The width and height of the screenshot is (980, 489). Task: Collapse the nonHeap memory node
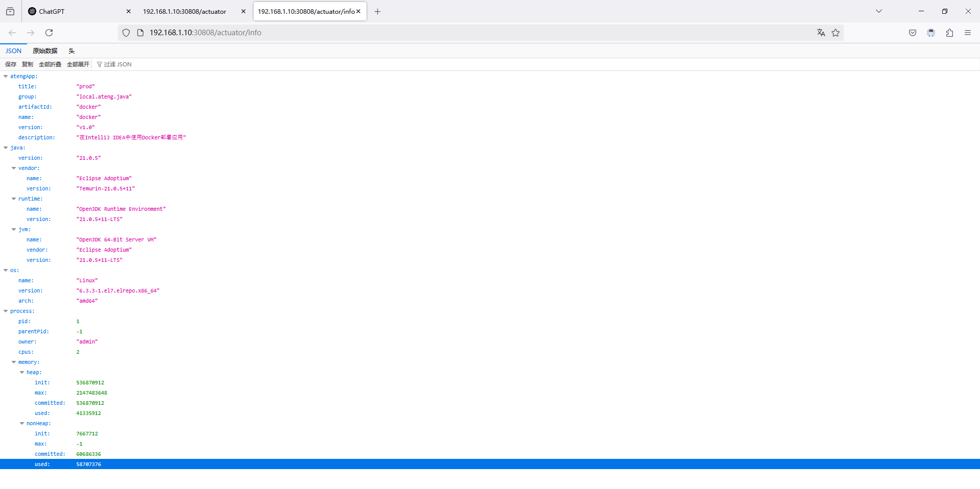tap(22, 424)
